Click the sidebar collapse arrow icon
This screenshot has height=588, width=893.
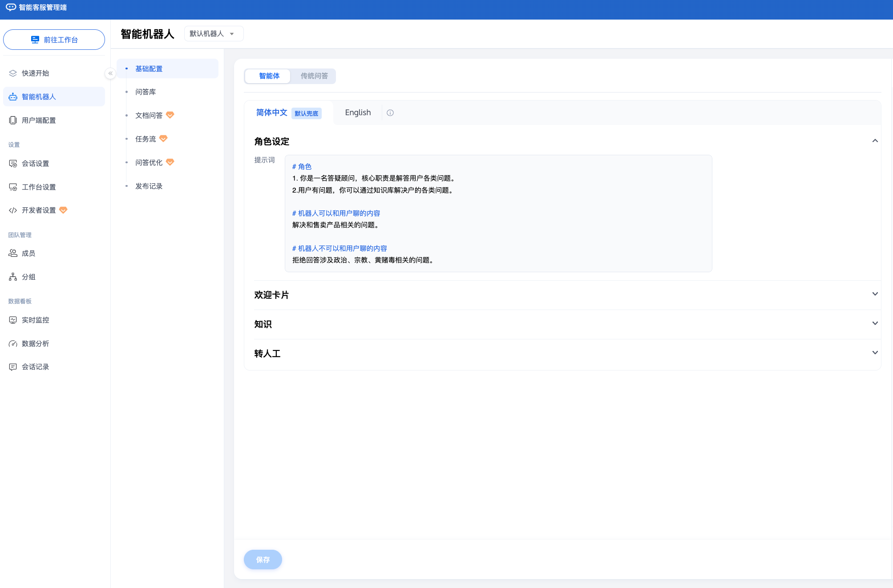click(110, 73)
